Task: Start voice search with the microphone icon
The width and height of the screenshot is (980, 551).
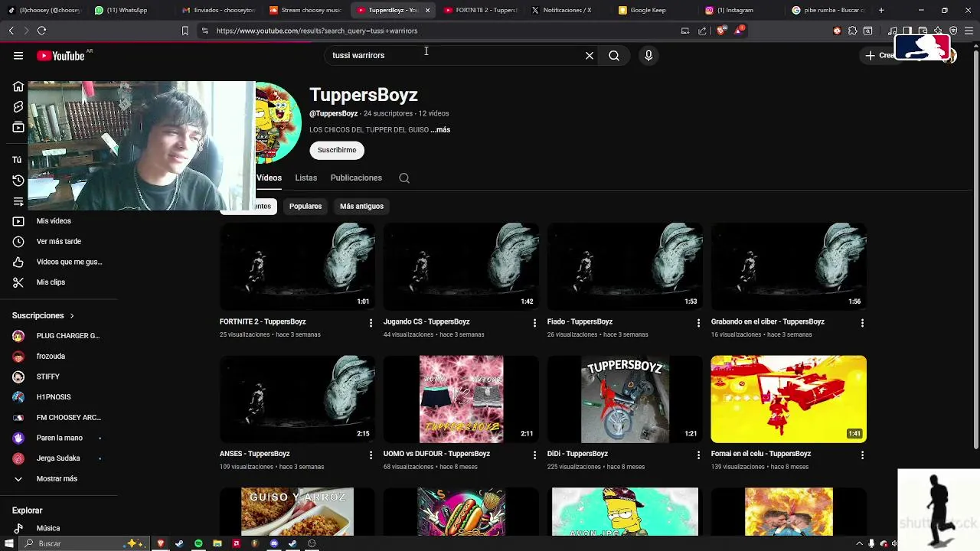Action: coord(648,56)
